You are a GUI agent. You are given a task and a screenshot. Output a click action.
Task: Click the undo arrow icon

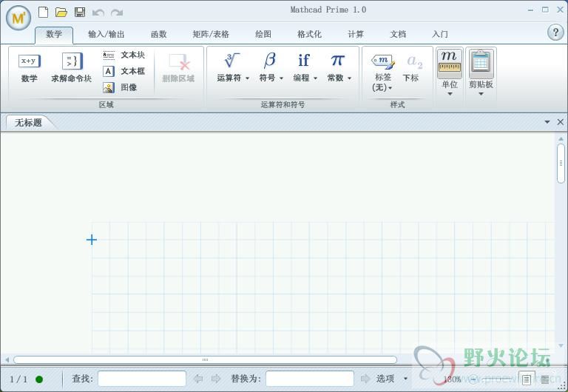[98, 13]
